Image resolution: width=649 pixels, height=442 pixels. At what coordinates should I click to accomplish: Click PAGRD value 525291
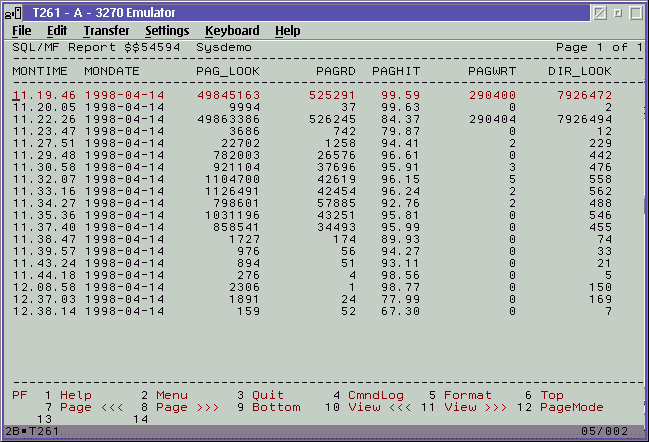click(x=332, y=95)
